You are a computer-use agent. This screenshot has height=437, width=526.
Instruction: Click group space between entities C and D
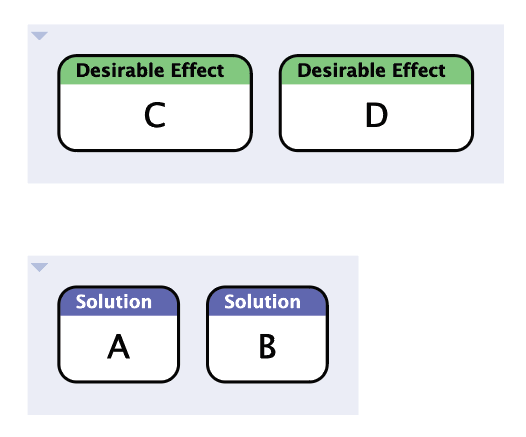[266, 103]
